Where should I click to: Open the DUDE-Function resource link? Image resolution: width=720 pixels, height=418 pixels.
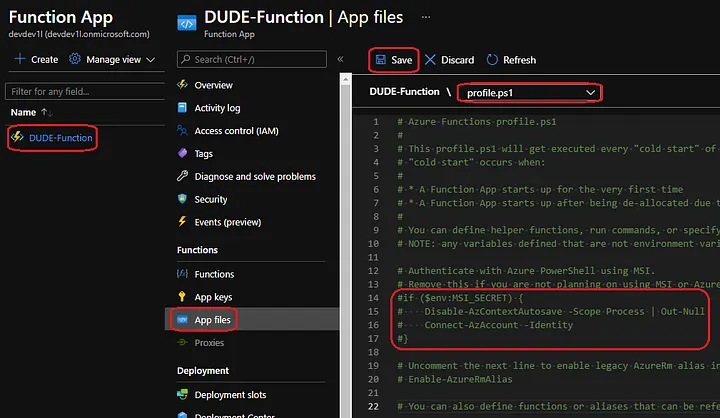click(62, 137)
